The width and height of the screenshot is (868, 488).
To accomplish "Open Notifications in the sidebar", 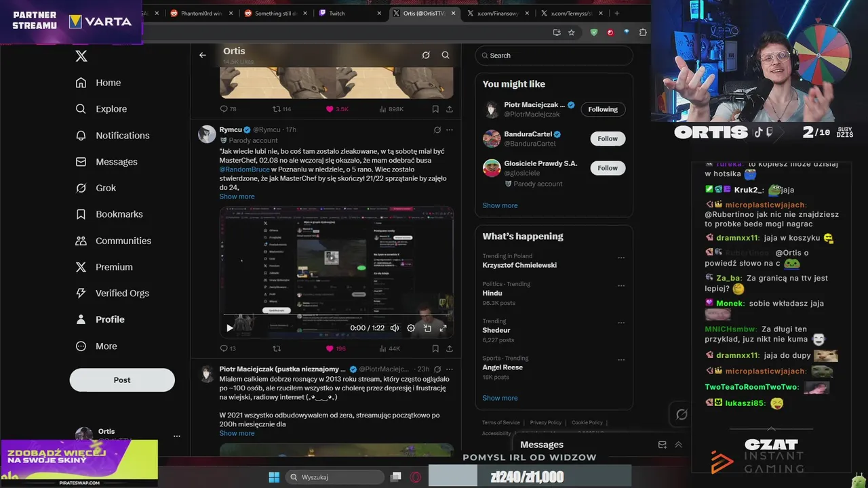I will coord(113,136).
